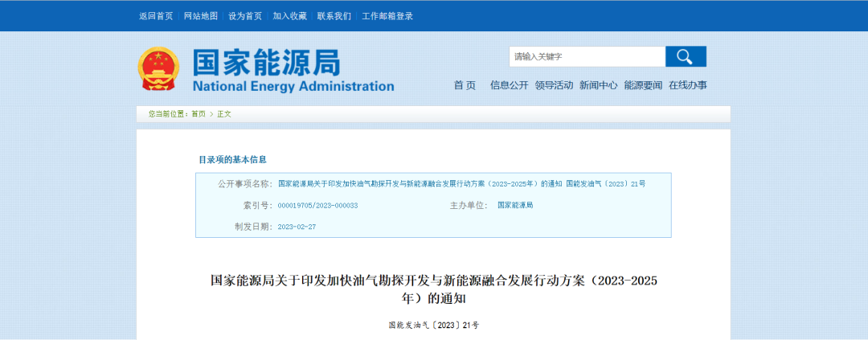Open 网站地图 in top bar
This screenshot has width=868, height=340.
pyautogui.click(x=200, y=16)
